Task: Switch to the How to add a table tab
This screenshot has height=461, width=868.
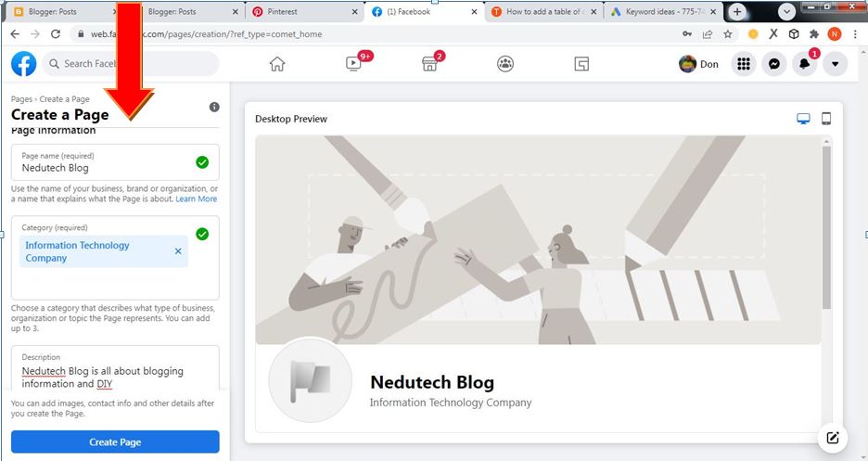Action: coord(544,12)
